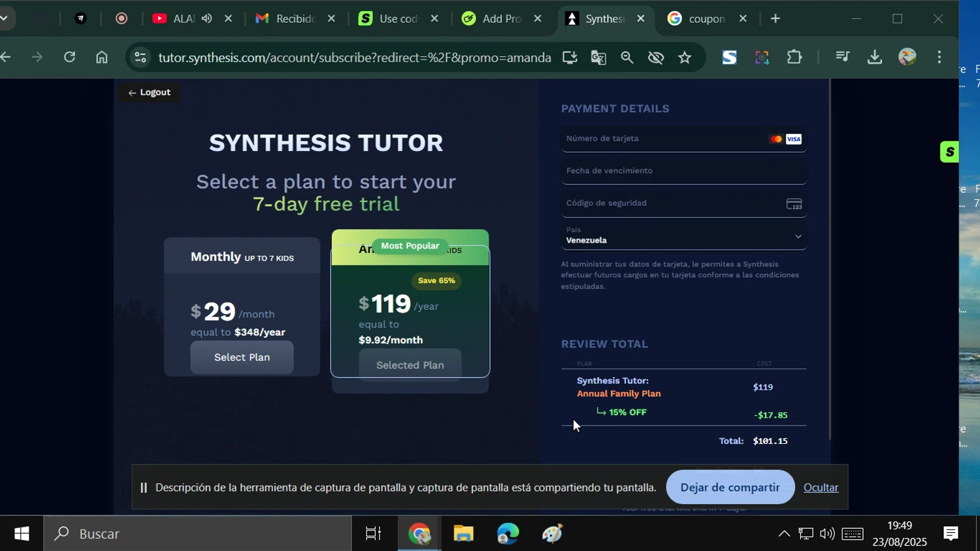This screenshot has height=551, width=980.
Task: Select the Monthly plan button
Action: click(x=242, y=357)
